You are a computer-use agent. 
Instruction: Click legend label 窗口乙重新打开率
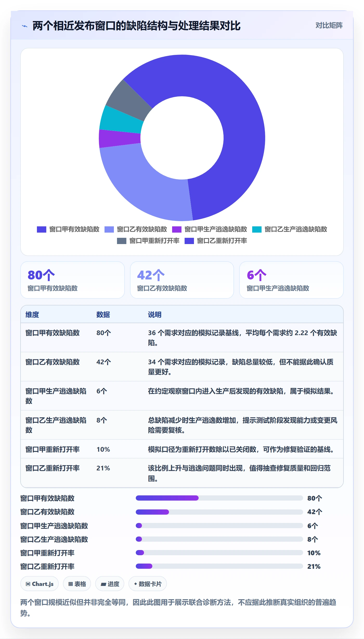point(222,241)
